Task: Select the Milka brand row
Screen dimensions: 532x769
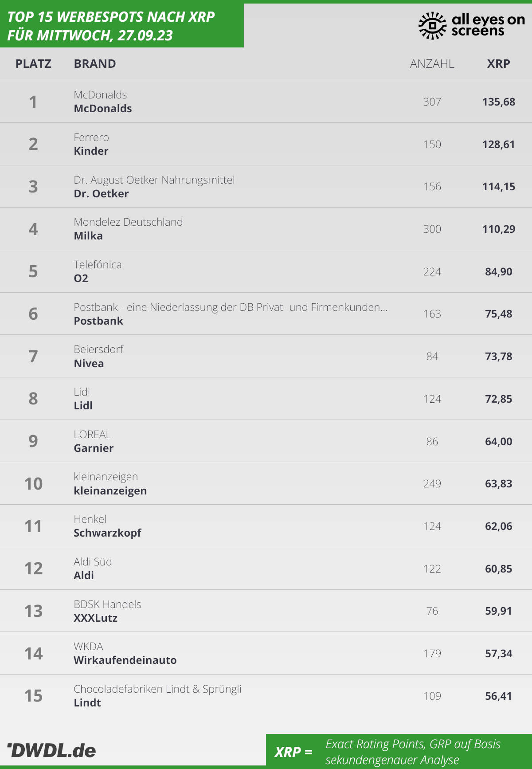Action: pyautogui.click(x=266, y=229)
